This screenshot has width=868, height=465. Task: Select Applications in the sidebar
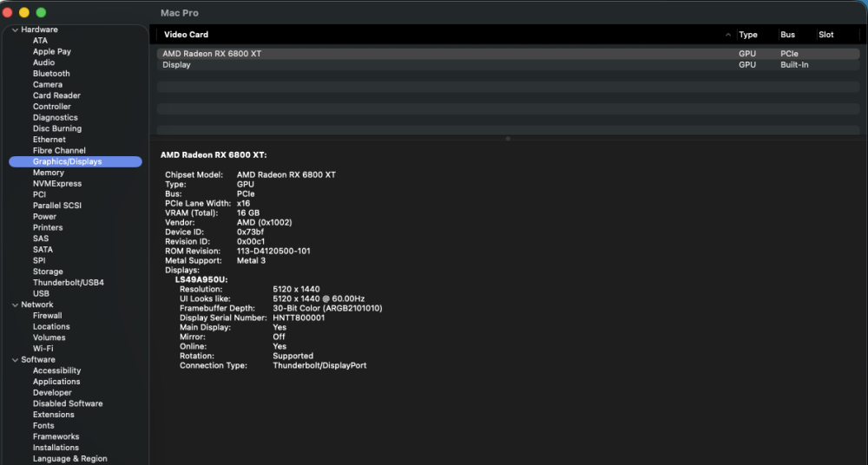56,382
